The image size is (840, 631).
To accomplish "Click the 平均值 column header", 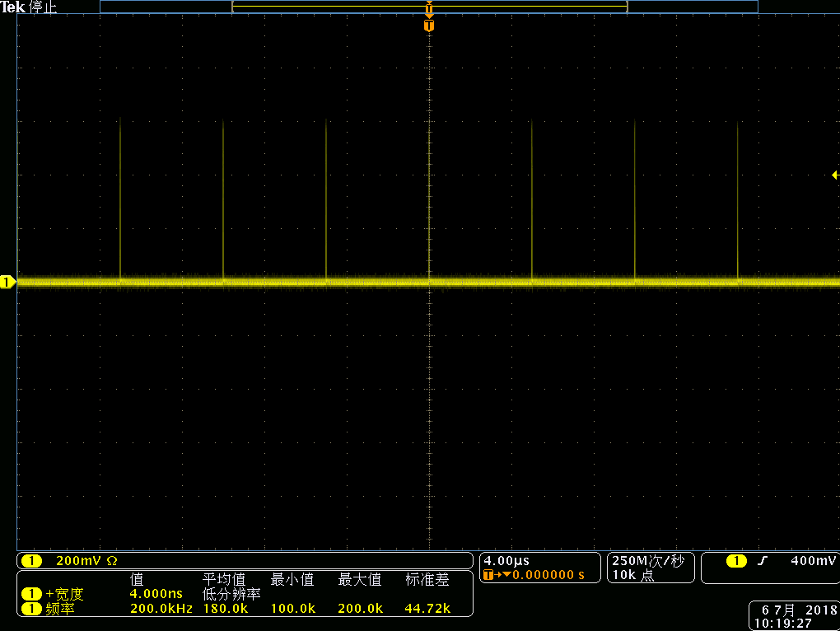I will [x=224, y=580].
